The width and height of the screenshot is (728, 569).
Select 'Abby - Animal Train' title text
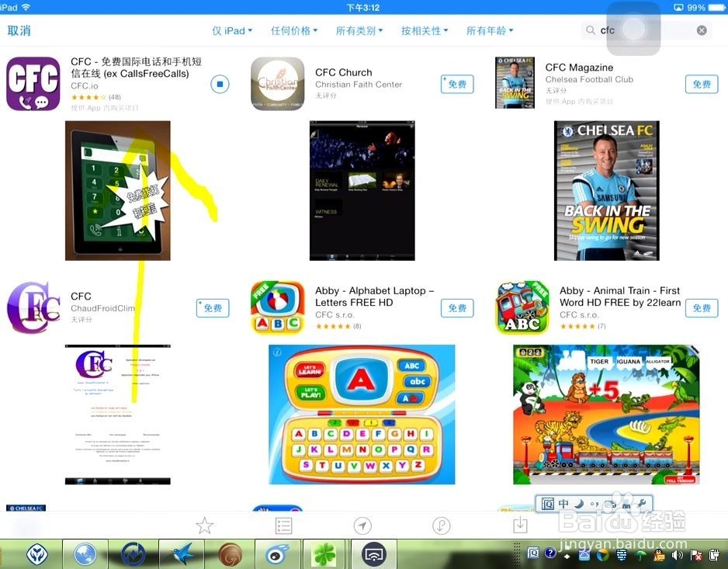pos(620,297)
